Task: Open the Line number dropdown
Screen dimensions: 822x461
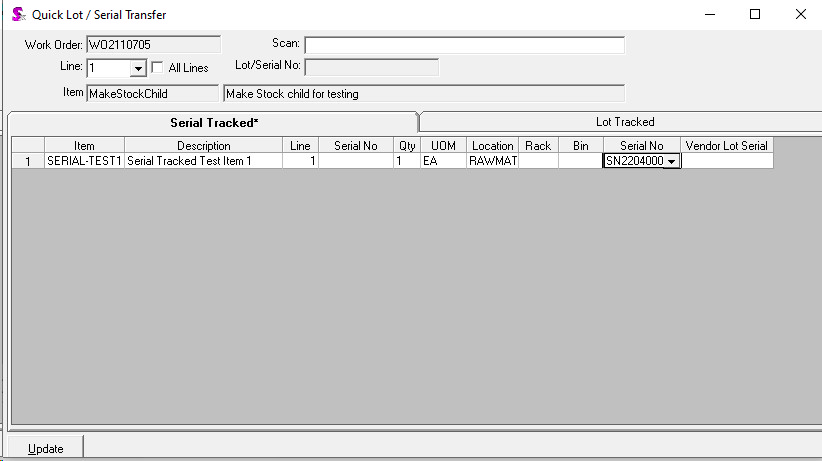Action: (x=137, y=69)
